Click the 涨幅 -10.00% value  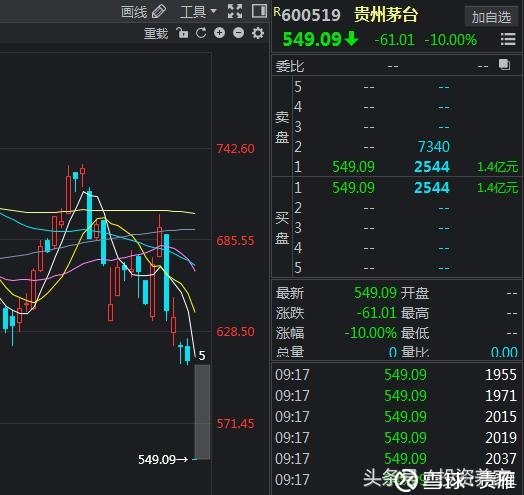click(x=371, y=333)
